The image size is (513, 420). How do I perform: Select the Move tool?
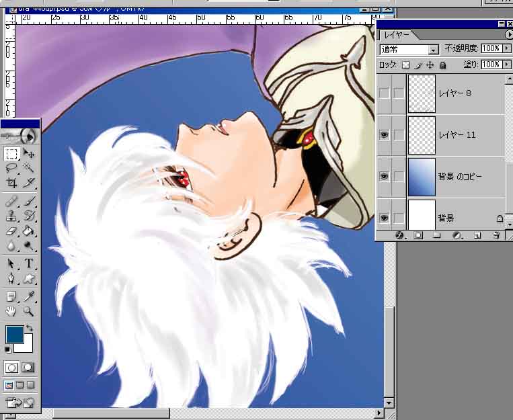(x=29, y=154)
